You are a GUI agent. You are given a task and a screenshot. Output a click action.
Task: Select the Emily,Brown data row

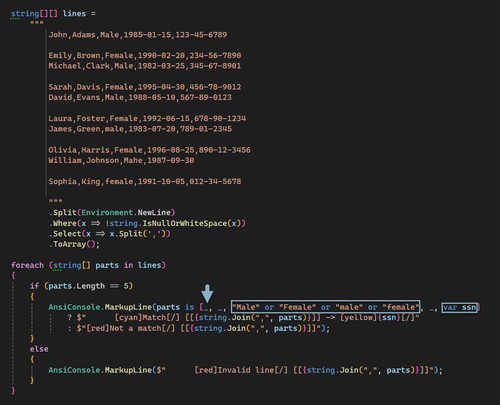[x=145, y=55]
